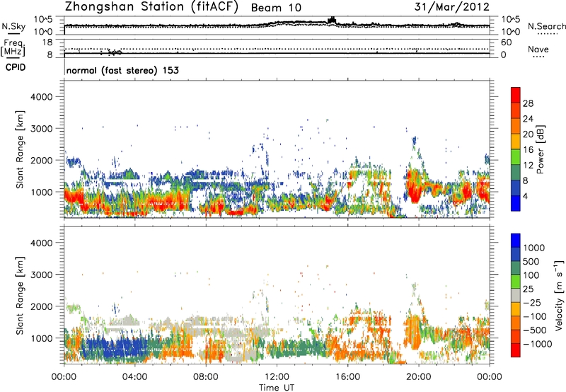This screenshot has width=566, height=392.
Task: Click the "60" tick on the Nave axis
Action: [x=506, y=42]
